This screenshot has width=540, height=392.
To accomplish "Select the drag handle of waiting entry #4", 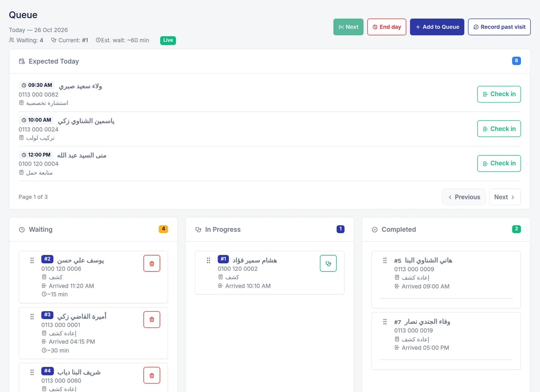I will [x=32, y=372].
